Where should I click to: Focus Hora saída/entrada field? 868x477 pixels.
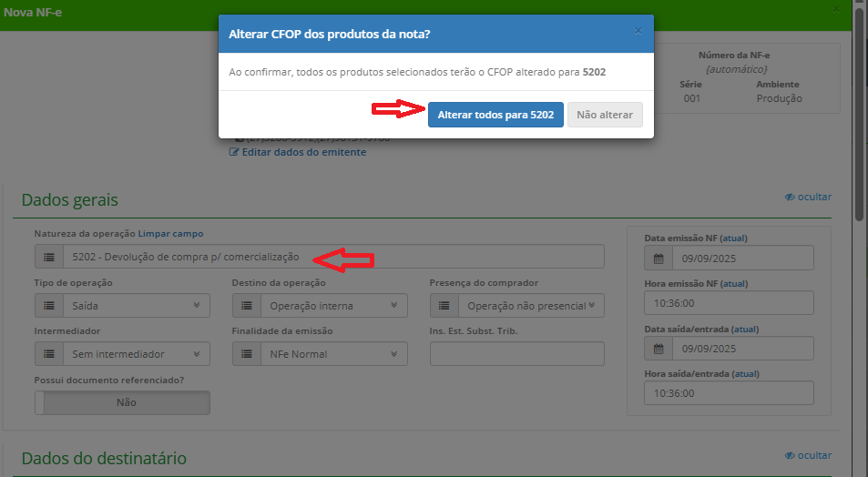pos(729,393)
